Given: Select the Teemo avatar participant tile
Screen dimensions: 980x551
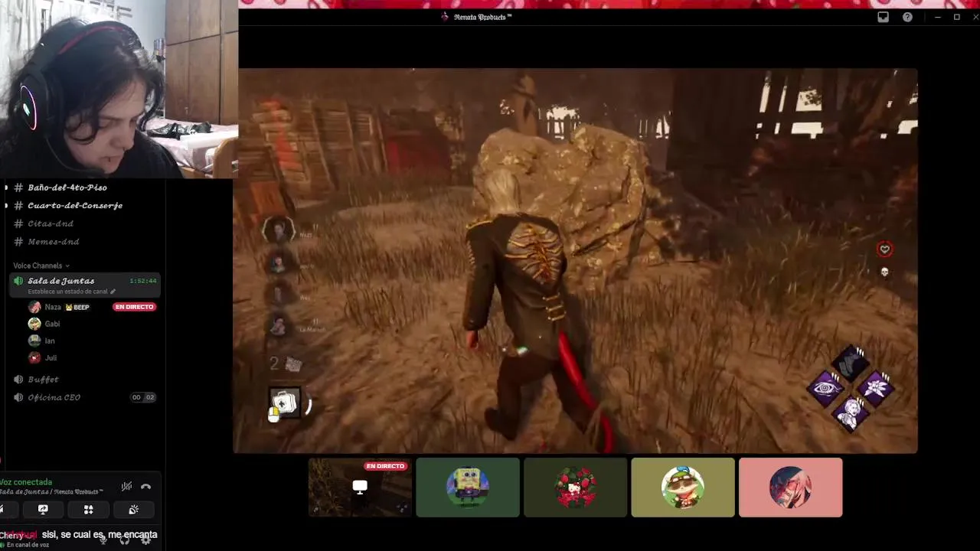Looking at the screenshot, I should point(683,487).
